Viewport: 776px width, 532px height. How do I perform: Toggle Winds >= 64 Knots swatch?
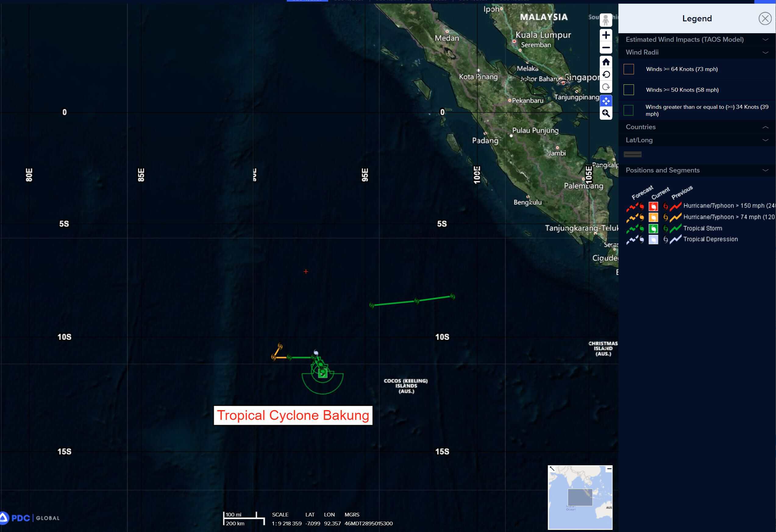click(629, 69)
